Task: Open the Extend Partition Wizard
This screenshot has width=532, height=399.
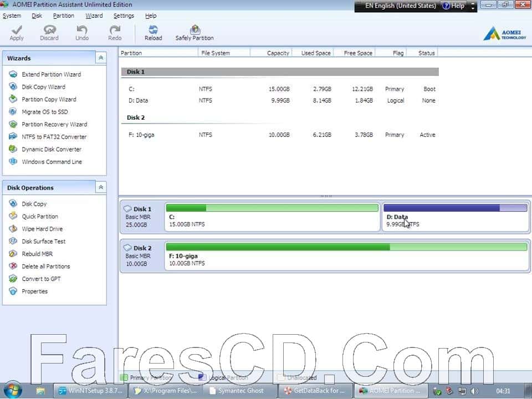Action: point(51,74)
